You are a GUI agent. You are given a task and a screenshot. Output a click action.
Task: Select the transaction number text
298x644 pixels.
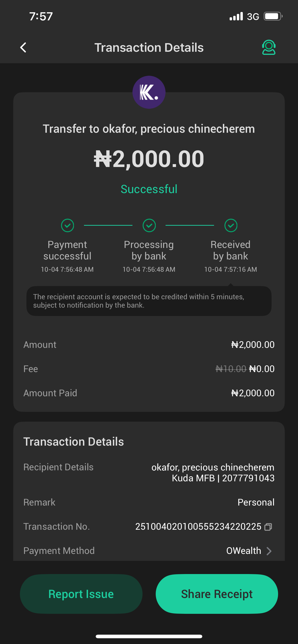[198, 527]
